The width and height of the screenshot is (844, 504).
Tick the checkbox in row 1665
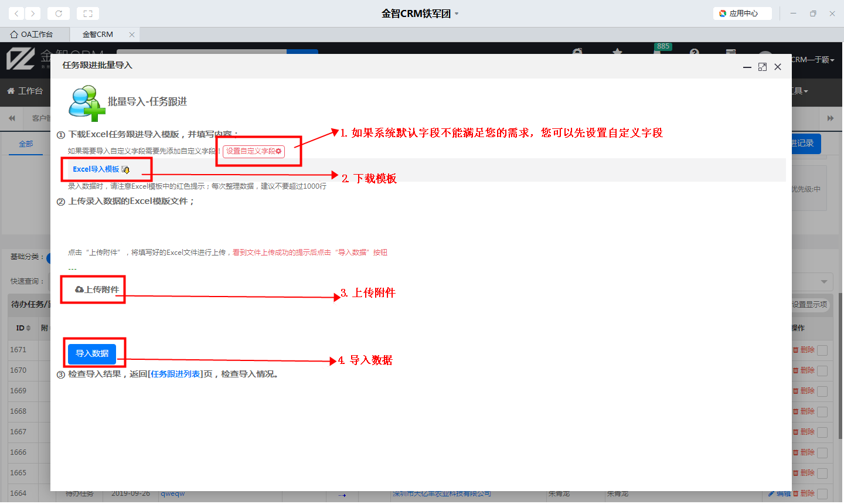tap(822, 474)
